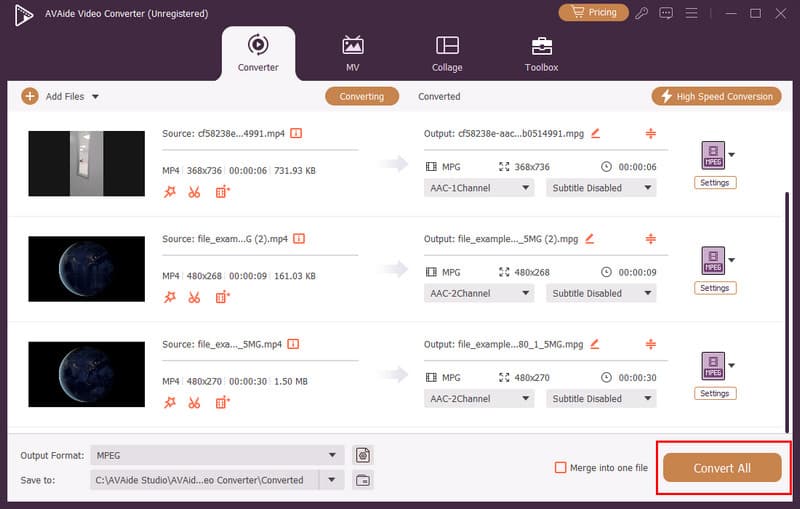Toggle High Speed Conversion
This screenshot has height=509, width=800.
click(717, 96)
